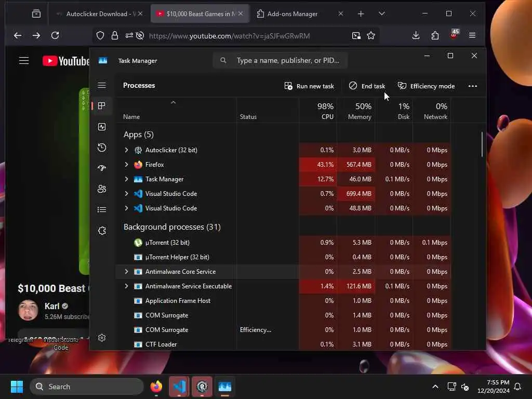
Task: Click extension icon with 45 badge
Action: pos(454,35)
